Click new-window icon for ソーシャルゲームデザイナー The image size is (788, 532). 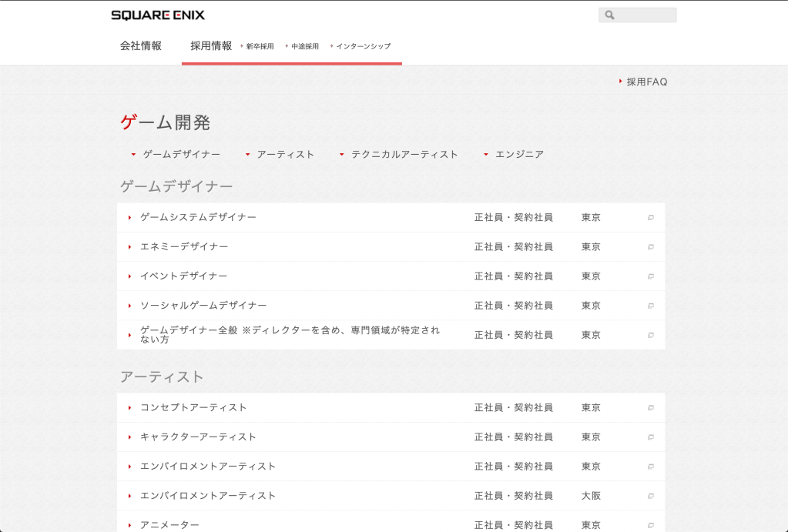pos(651,306)
